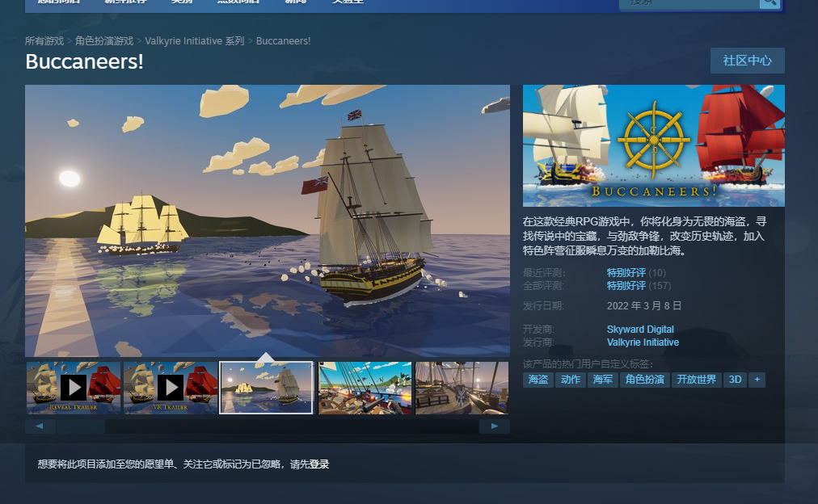The image size is (818, 504).
Task: Select the two-ships-at-sunset screenshot thumbnail
Action: pyautogui.click(x=266, y=388)
